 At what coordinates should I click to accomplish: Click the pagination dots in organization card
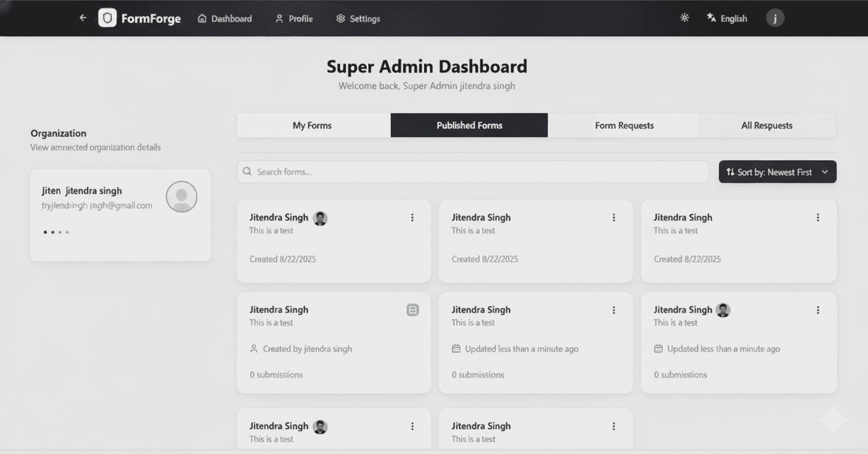click(56, 233)
